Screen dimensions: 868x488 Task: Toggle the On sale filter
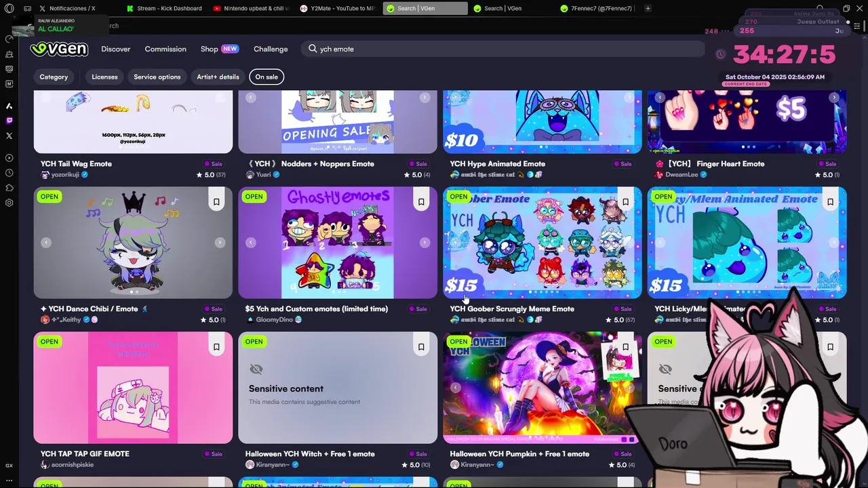(267, 77)
